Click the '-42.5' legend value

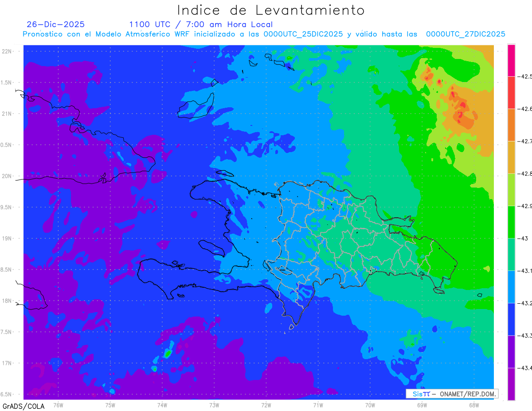525,76
